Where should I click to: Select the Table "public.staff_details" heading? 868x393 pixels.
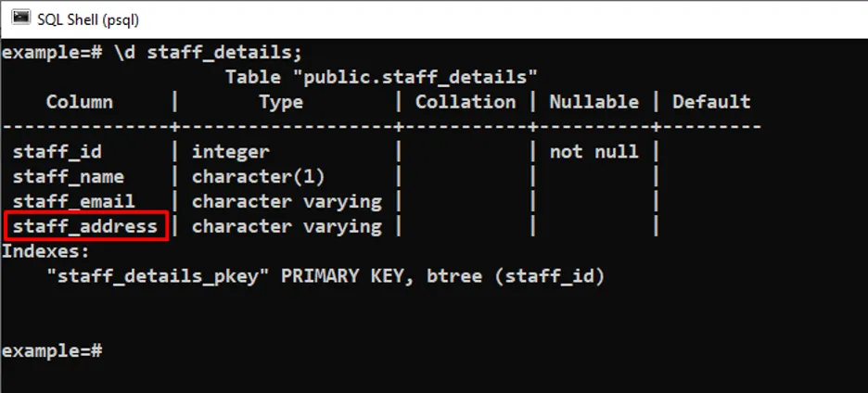381,77
